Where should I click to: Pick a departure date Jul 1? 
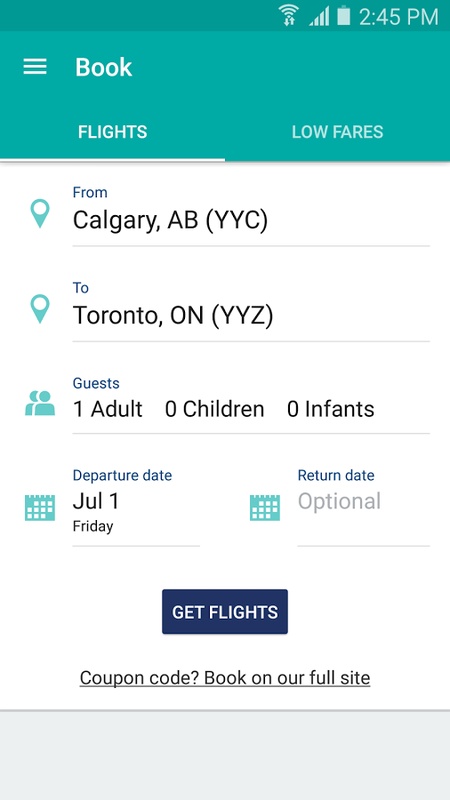136,507
